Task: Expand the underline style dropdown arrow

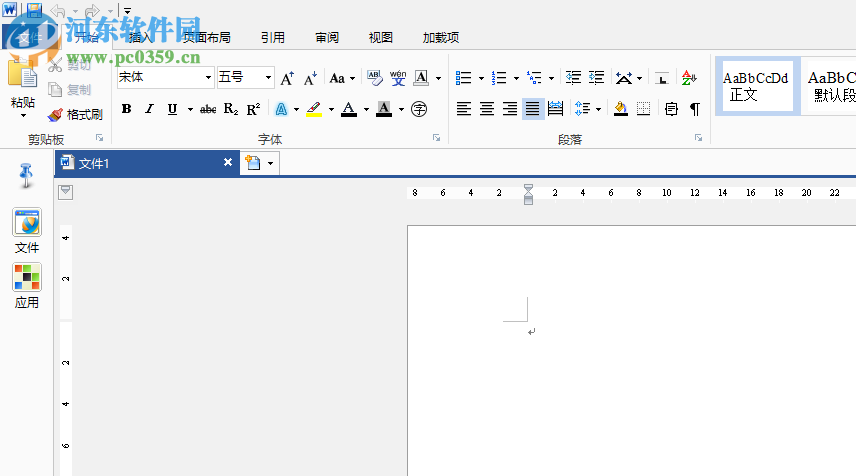Action: pyautogui.click(x=190, y=110)
